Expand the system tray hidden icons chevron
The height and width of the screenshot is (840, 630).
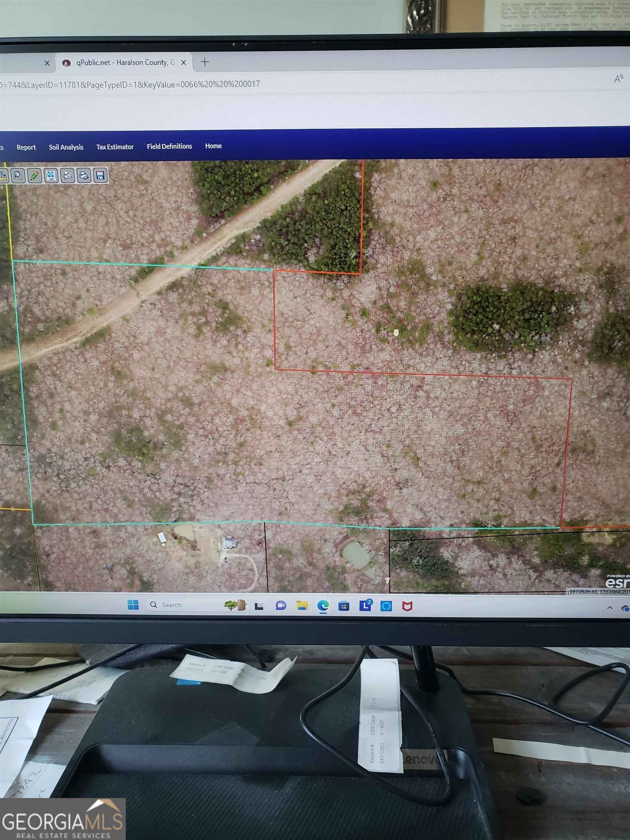tap(610, 607)
